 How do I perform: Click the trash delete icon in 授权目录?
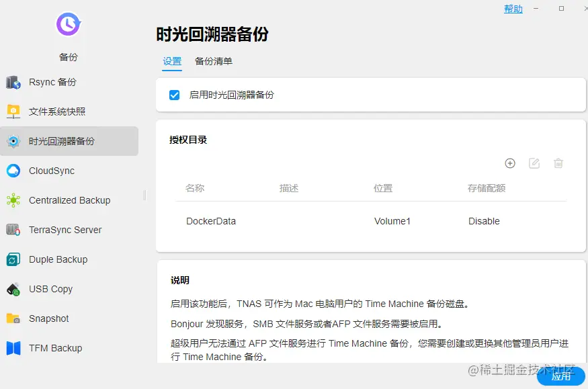click(558, 163)
